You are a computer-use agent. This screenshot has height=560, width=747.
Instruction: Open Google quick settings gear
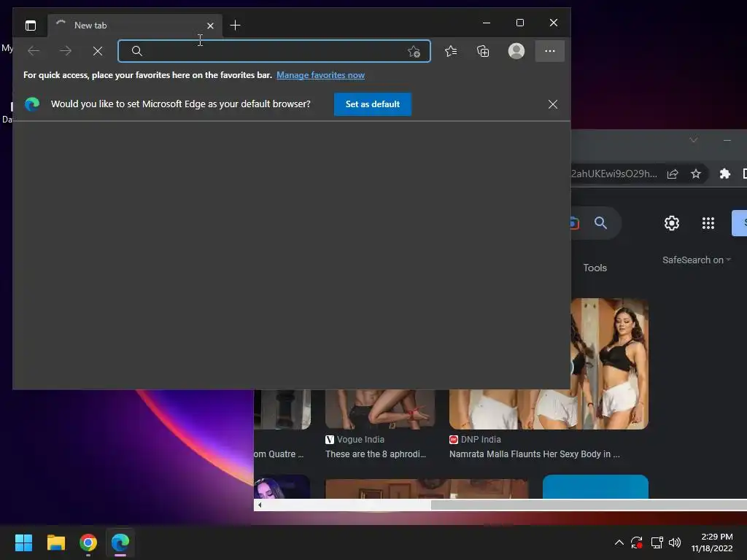672,223
